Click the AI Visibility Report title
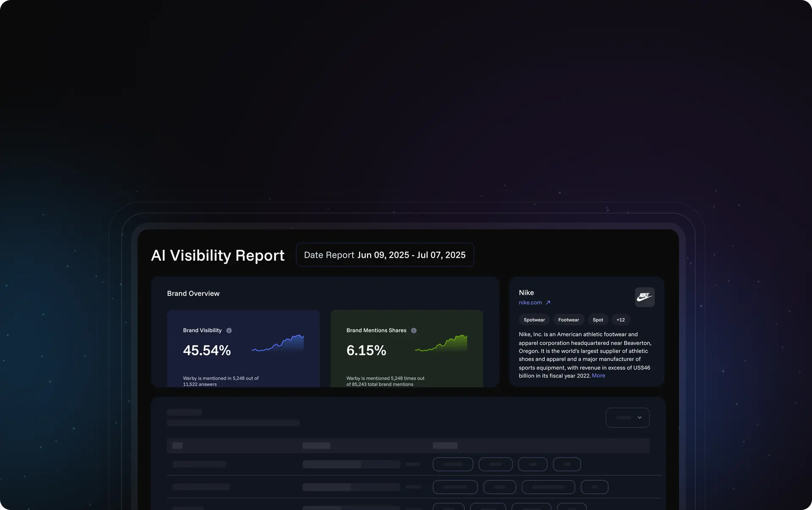The height and width of the screenshot is (510, 812). [218, 256]
